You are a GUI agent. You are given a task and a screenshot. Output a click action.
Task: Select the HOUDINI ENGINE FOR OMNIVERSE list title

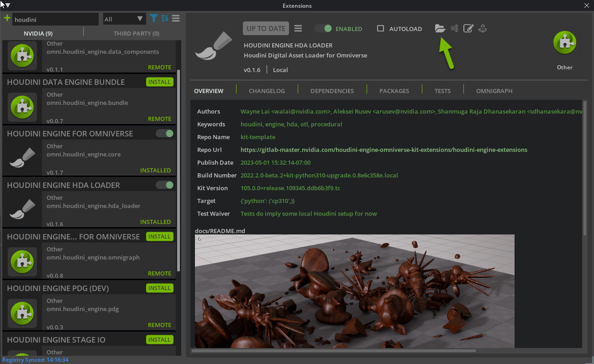coord(70,134)
